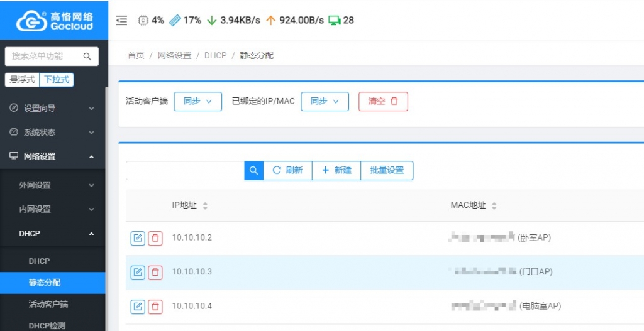Delete the 10.10.10.4 binding entry
This screenshot has width=644, height=331.
point(155,307)
